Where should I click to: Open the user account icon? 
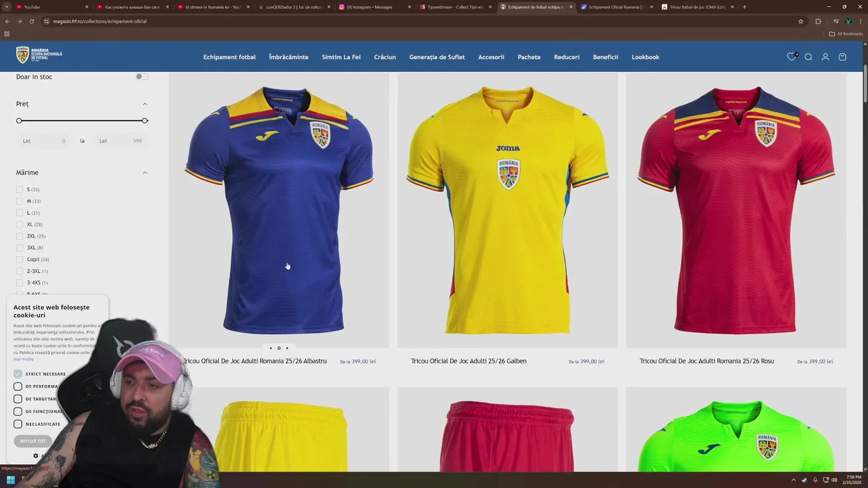825,57
